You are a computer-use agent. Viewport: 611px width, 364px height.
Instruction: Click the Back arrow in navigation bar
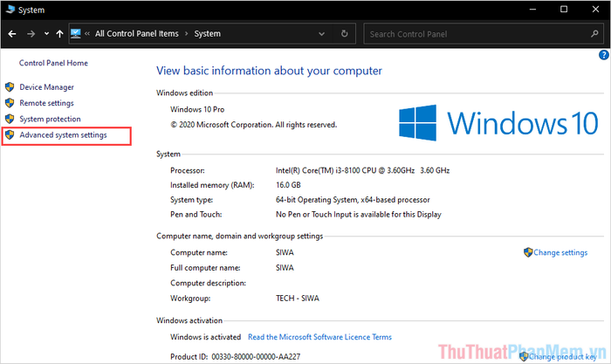(x=12, y=34)
